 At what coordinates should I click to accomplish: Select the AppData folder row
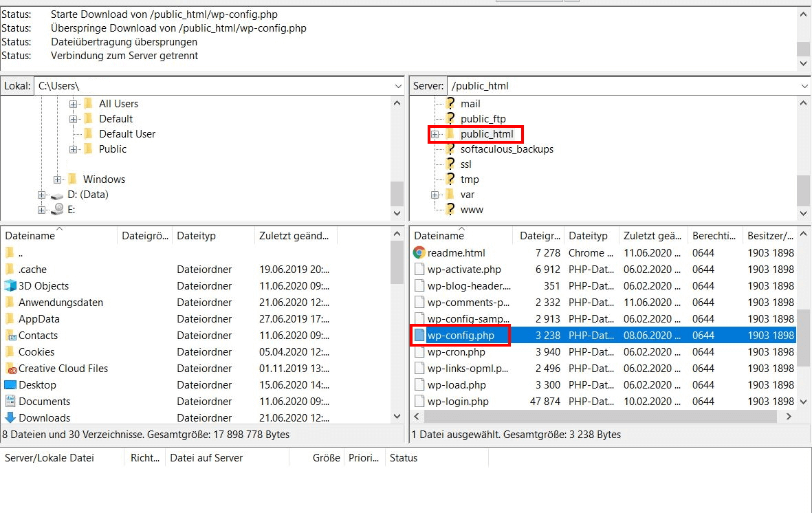tap(195, 318)
